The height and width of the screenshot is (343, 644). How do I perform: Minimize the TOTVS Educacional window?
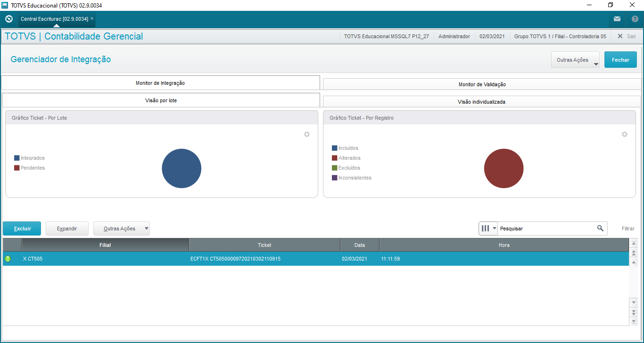[x=589, y=5]
